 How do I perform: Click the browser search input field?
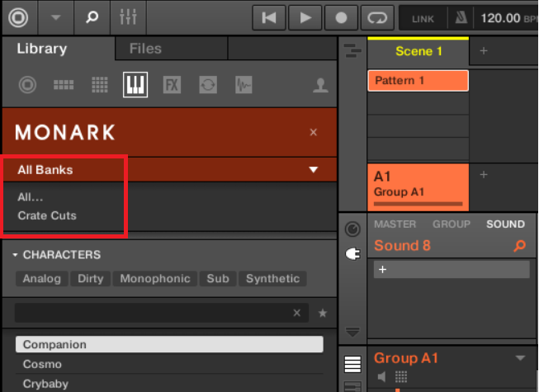coord(153,313)
